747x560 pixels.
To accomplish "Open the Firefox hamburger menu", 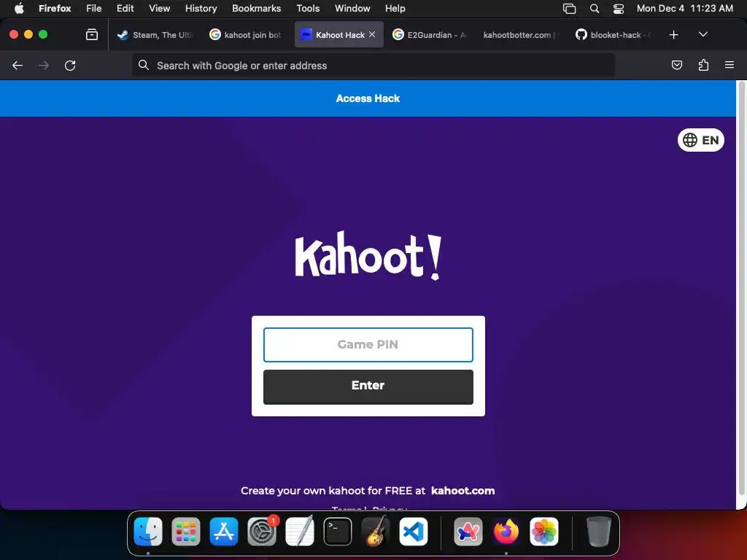I will pos(729,65).
